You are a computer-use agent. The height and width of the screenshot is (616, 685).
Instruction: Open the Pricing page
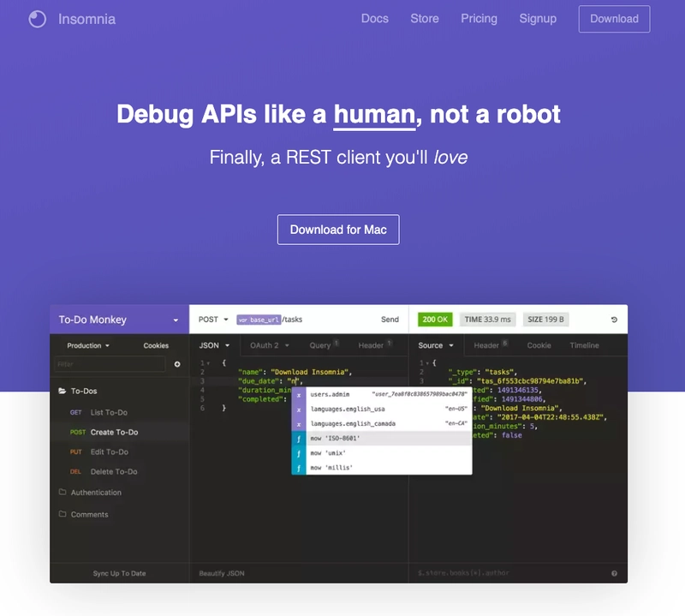[479, 19]
